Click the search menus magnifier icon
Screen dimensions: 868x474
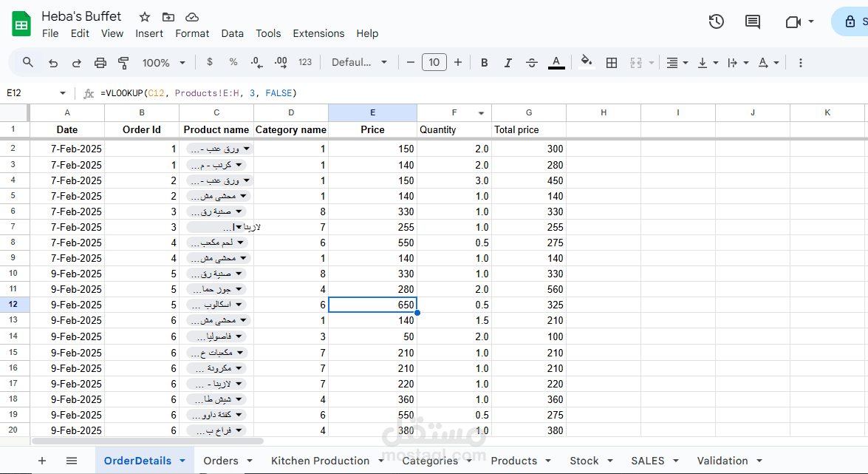click(x=27, y=63)
